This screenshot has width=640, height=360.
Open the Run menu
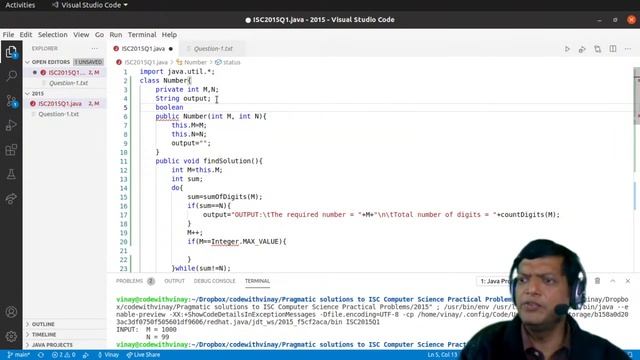pyautogui.click(x=116, y=35)
